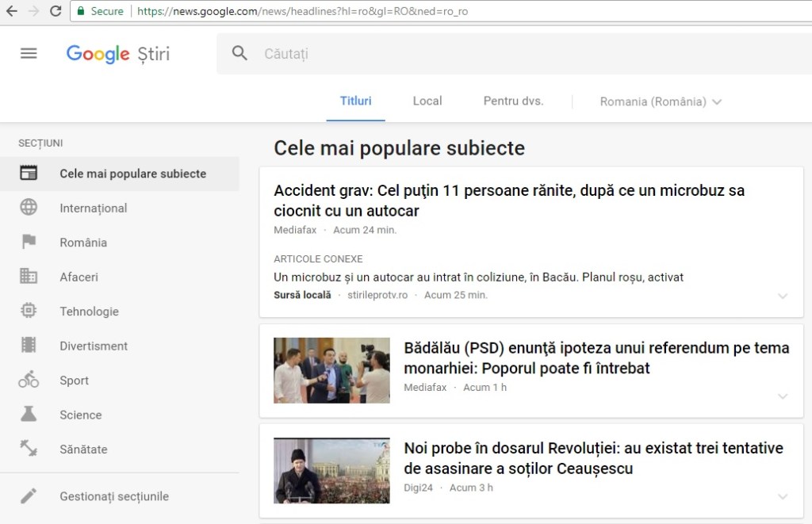The width and height of the screenshot is (812, 524).
Task: Switch to the Local tab
Action: pos(427,101)
